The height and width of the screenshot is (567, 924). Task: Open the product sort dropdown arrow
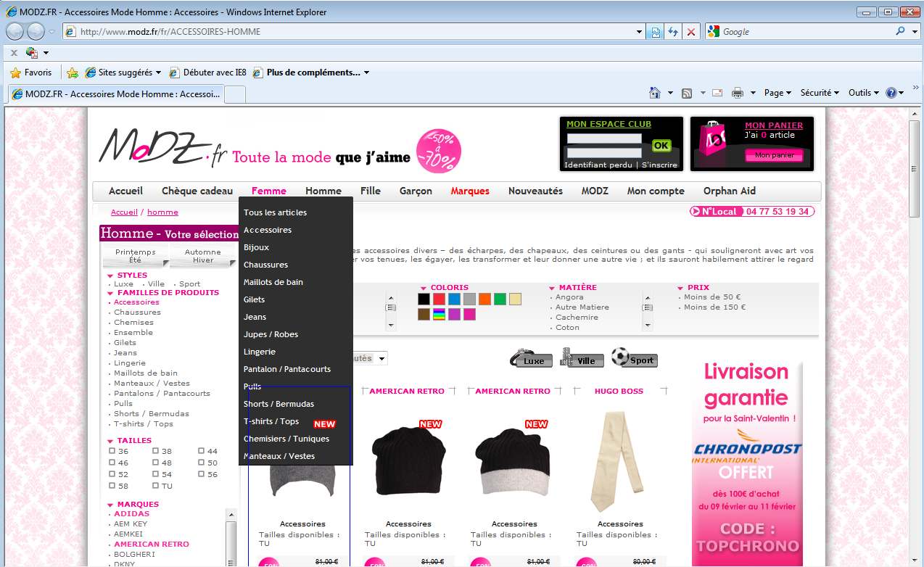(x=382, y=358)
